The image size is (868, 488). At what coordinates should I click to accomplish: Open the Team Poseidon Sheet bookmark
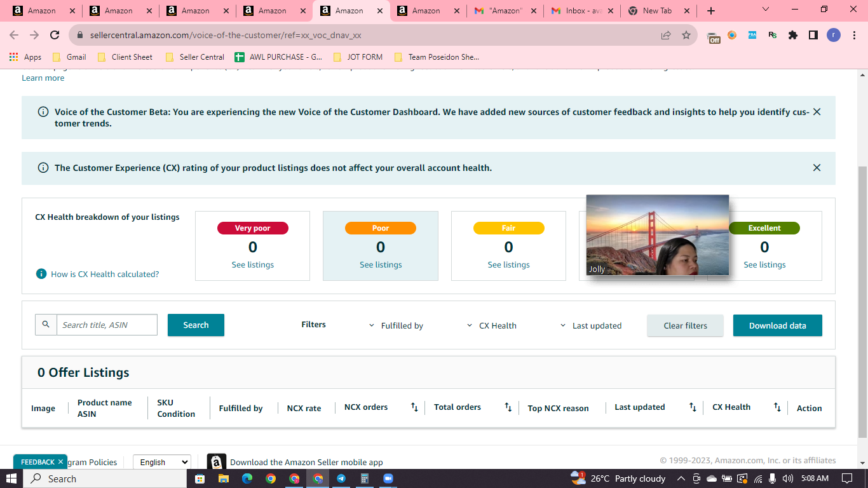coord(437,57)
